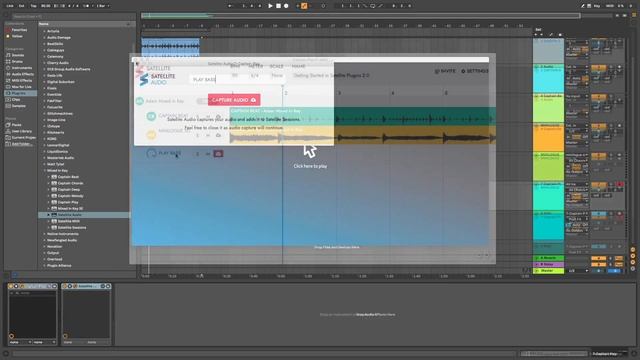Select the A Reverb return track header

pos(549,258)
